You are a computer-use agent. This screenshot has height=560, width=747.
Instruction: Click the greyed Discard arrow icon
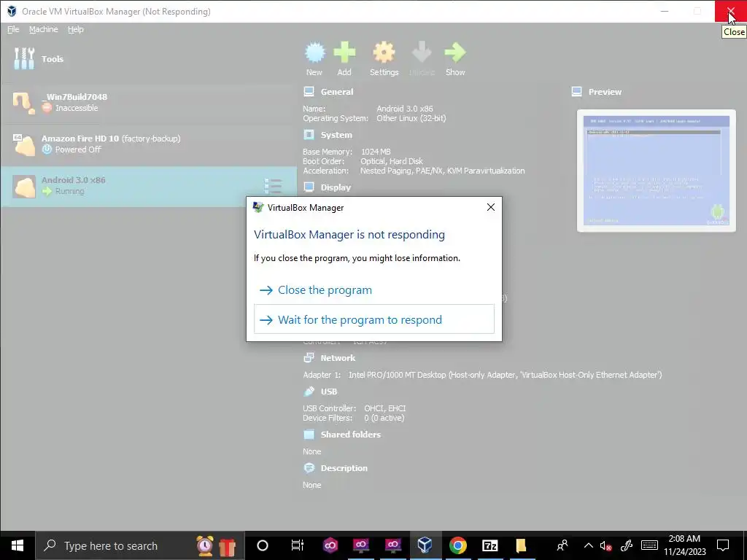point(422,52)
